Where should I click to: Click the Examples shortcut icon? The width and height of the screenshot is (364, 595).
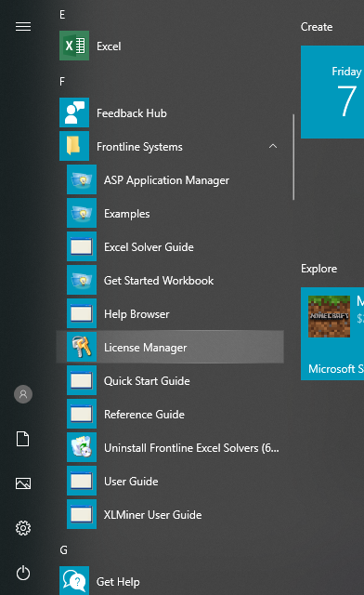pyautogui.click(x=82, y=213)
